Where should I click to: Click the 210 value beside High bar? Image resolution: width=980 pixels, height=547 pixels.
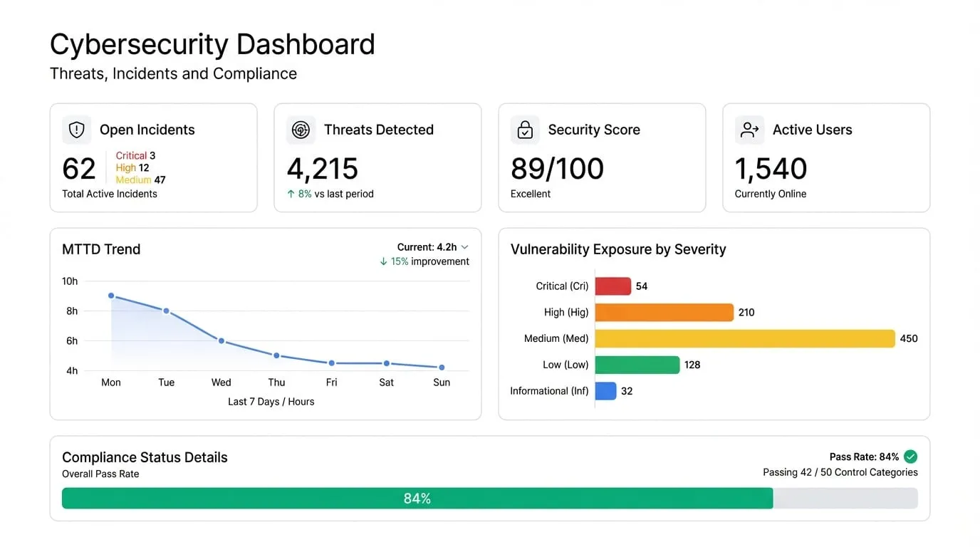(x=746, y=312)
